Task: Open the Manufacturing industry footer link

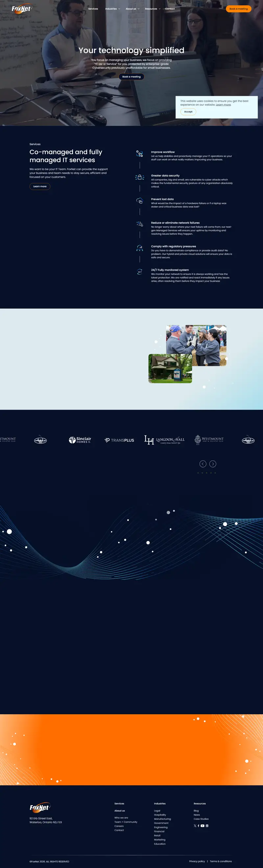Action: 163,819
